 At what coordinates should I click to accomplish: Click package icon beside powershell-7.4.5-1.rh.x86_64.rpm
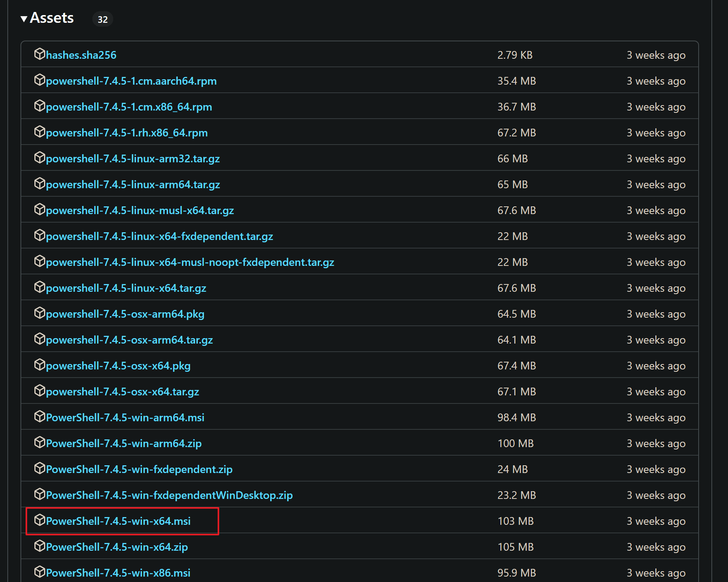[x=39, y=131]
